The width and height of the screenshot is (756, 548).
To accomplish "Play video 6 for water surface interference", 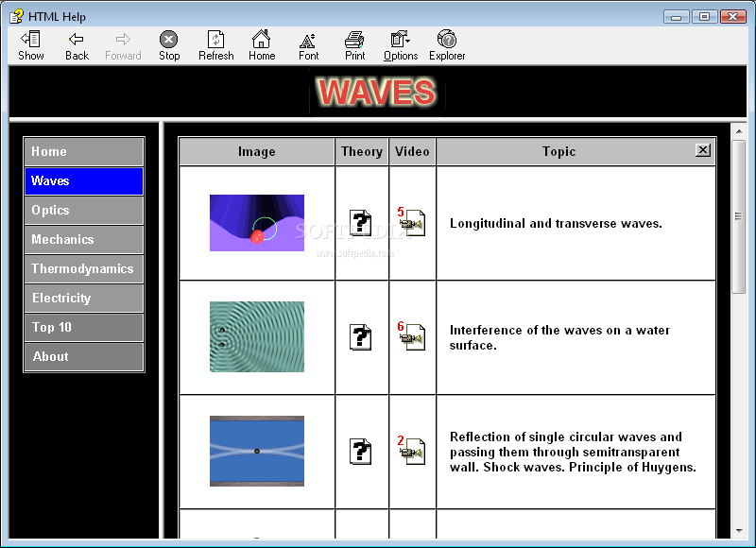I will [412, 336].
